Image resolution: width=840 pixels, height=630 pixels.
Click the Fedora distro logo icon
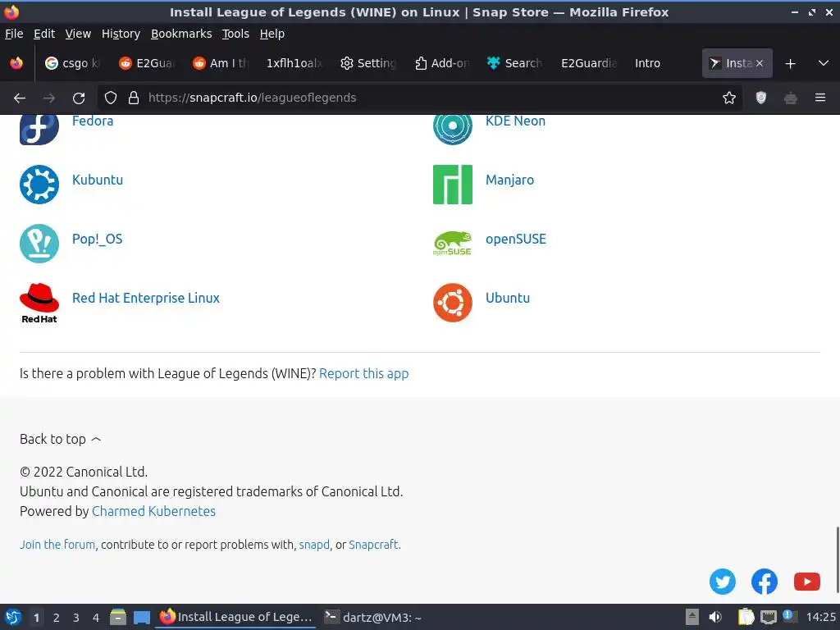(x=39, y=129)
